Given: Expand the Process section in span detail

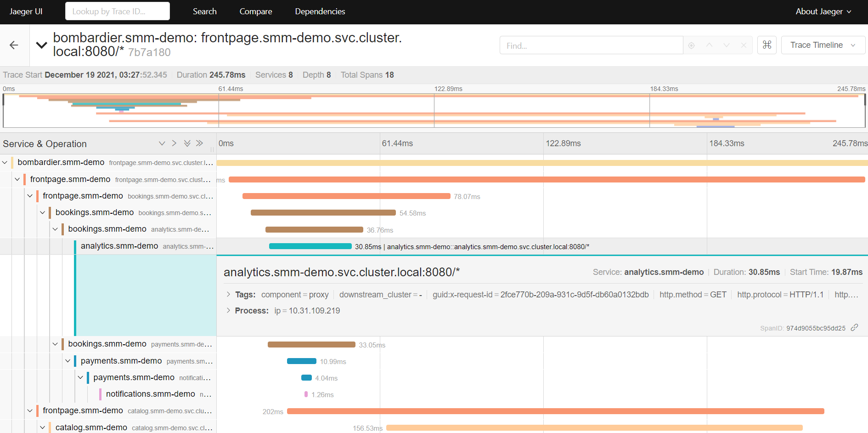Looking at the screenshot, I should (228, 310).
